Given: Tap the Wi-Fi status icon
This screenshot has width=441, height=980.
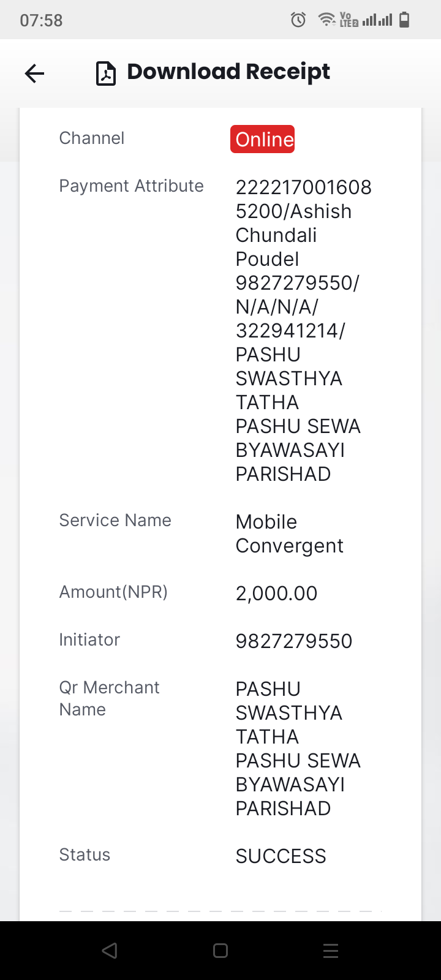Looking at the screenshot, I should click(326, 20).
